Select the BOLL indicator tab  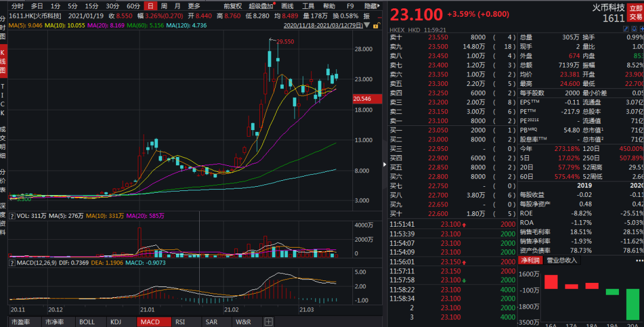click(x=86, y=322)
